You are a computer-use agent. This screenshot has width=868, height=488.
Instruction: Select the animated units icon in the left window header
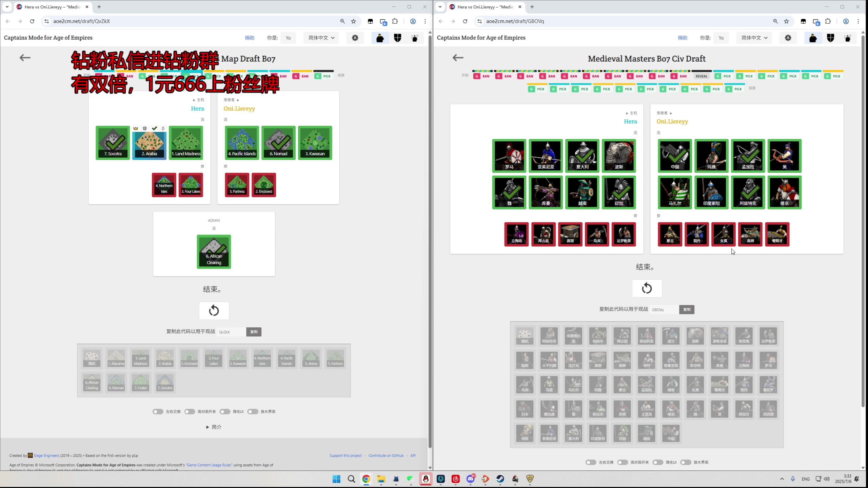click(415, 38)
